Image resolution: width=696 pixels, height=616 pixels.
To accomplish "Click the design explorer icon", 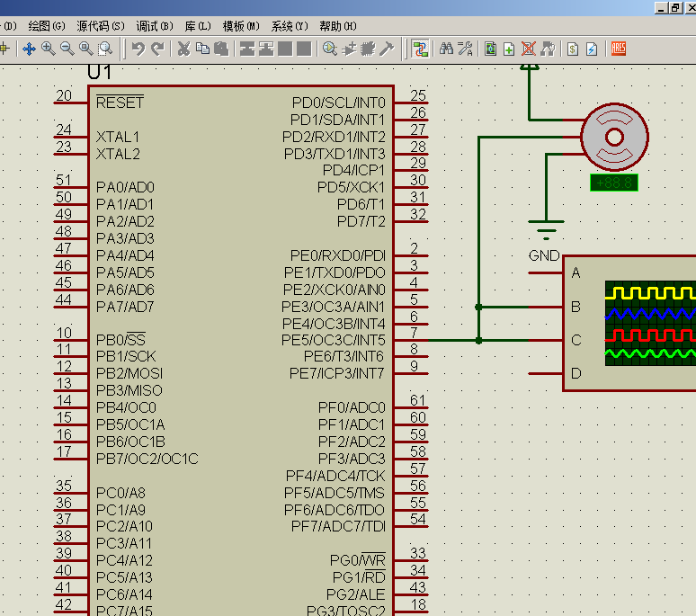I will [x=490, y=49].
